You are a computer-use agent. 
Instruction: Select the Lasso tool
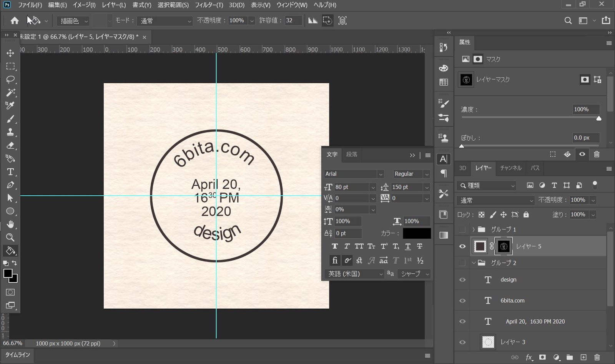10,80
